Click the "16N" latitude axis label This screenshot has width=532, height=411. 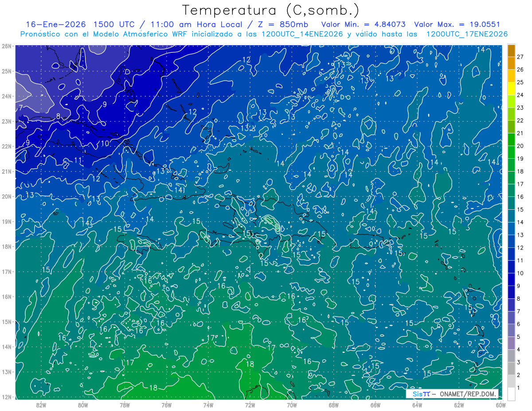tap(7, 297)
